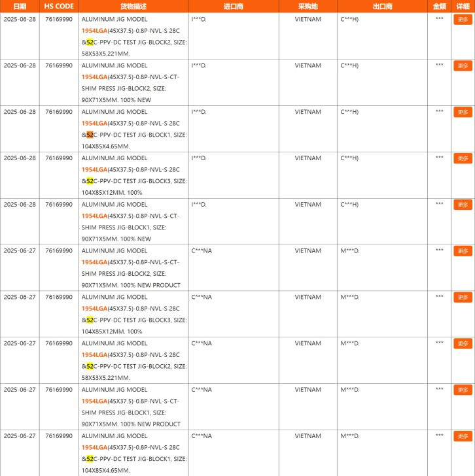Open 更多 for 06-28 TEST JIG-BLOCK3 row
This screenshot has width=475, height=476.
(463, 158)
